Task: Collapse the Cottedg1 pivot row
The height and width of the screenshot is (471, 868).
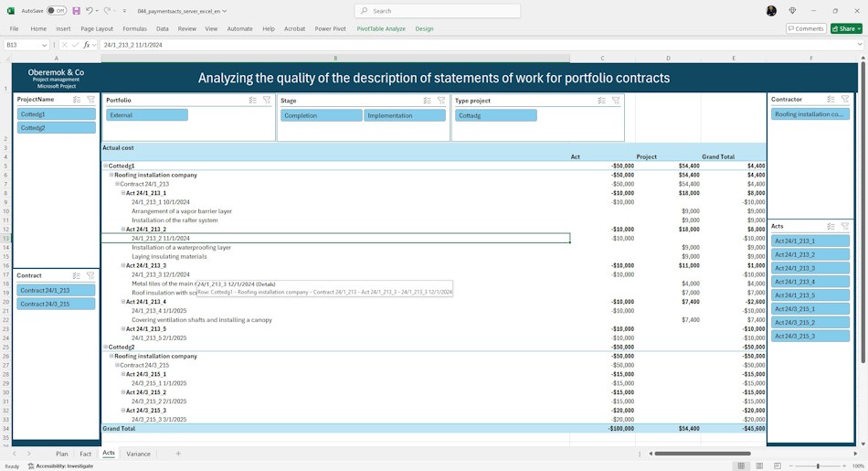Action: [105, 166]
